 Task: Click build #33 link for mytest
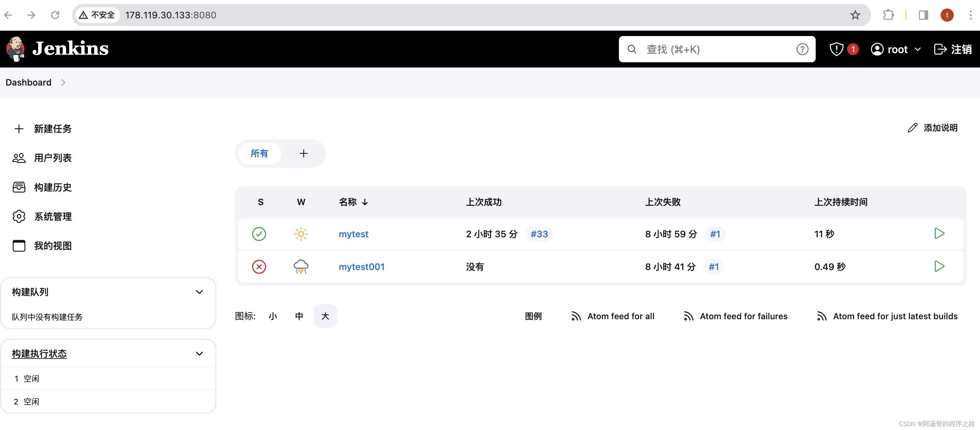pyautogui.click(x=539, y=234)
